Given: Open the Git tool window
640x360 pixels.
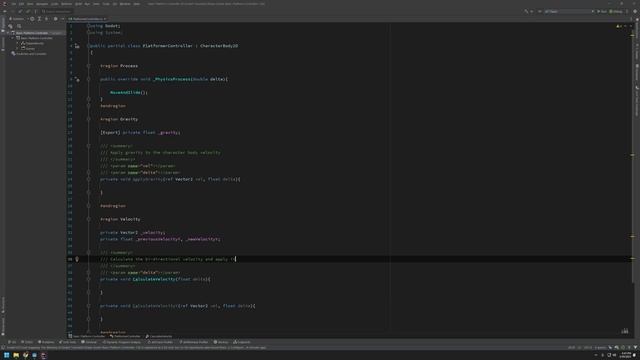Looking at the screenshot, I should pyautogui.click(x=12, y=342).
